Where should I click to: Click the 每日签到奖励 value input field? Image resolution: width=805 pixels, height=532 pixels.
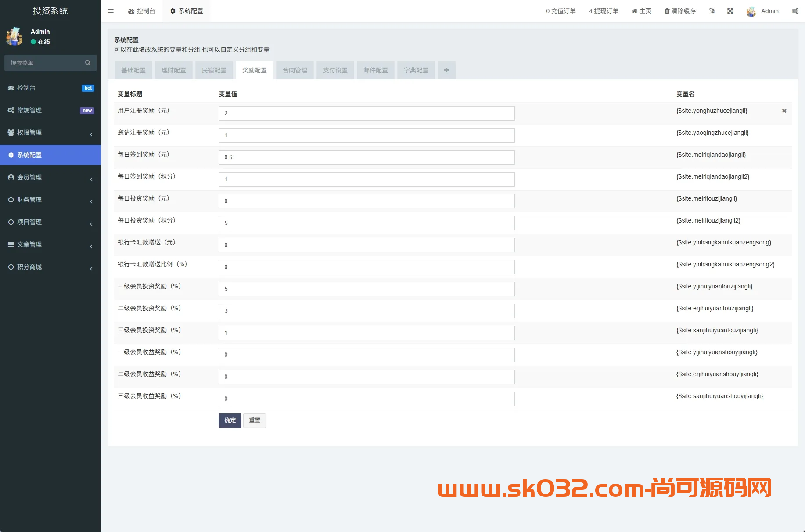[367, 157]
